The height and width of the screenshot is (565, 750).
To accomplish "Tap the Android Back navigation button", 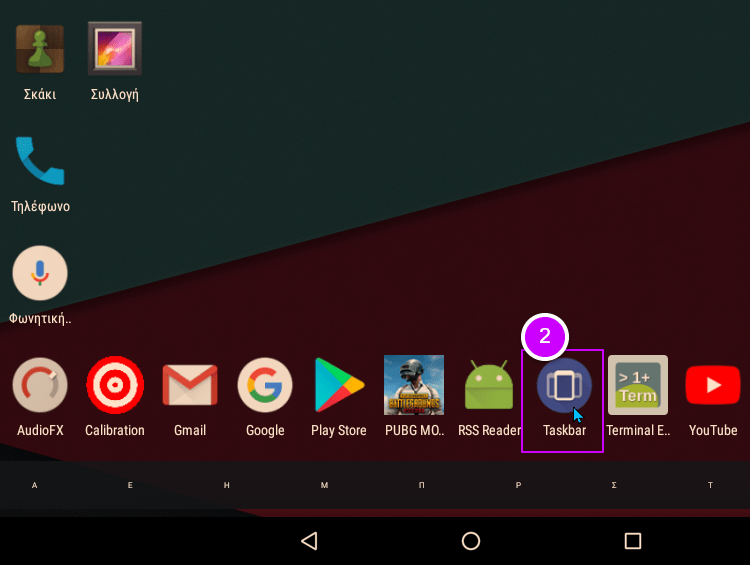I will click(x=309, y=541).
